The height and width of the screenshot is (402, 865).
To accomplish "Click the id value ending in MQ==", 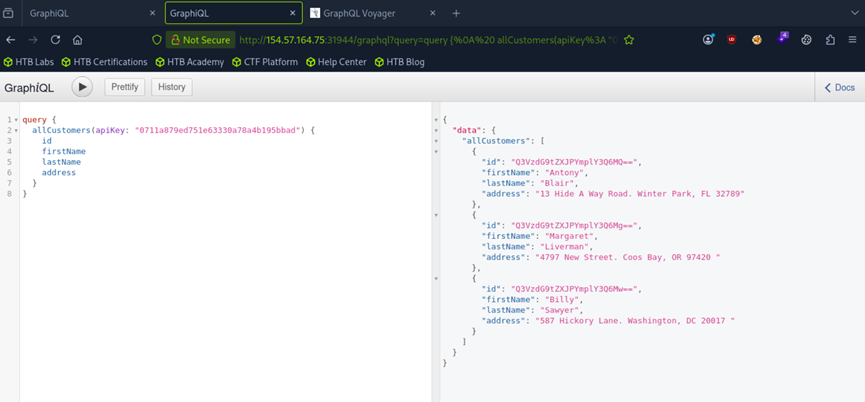I will pos(575,162).
